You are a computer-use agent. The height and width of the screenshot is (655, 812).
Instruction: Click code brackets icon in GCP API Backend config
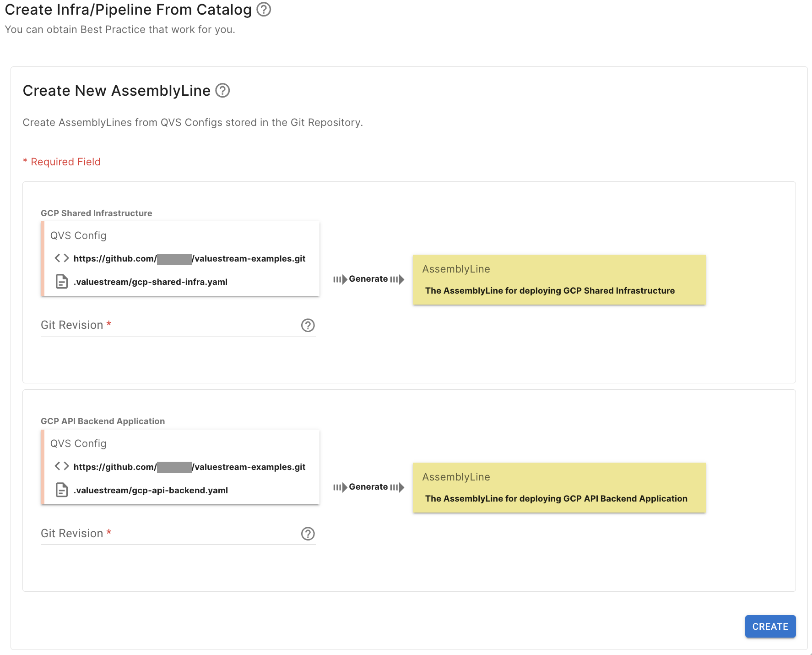pyautogui.click(x=62, y=466)
